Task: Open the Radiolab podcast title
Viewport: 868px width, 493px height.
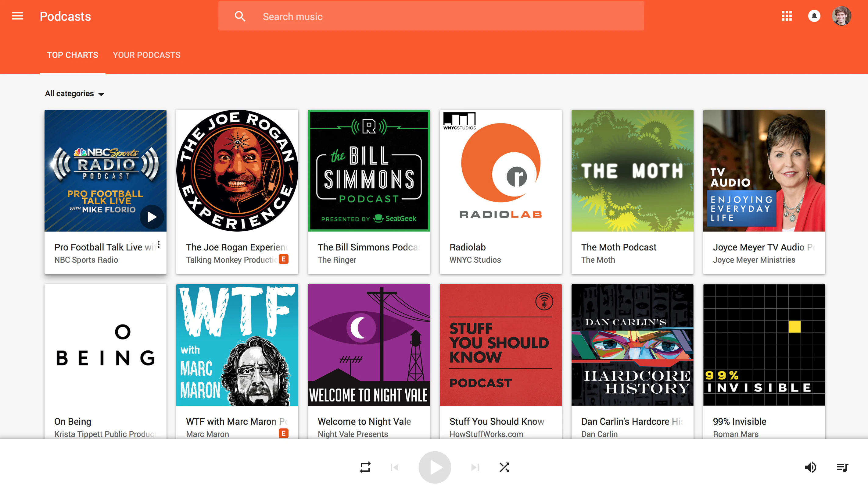Action: 467,247
